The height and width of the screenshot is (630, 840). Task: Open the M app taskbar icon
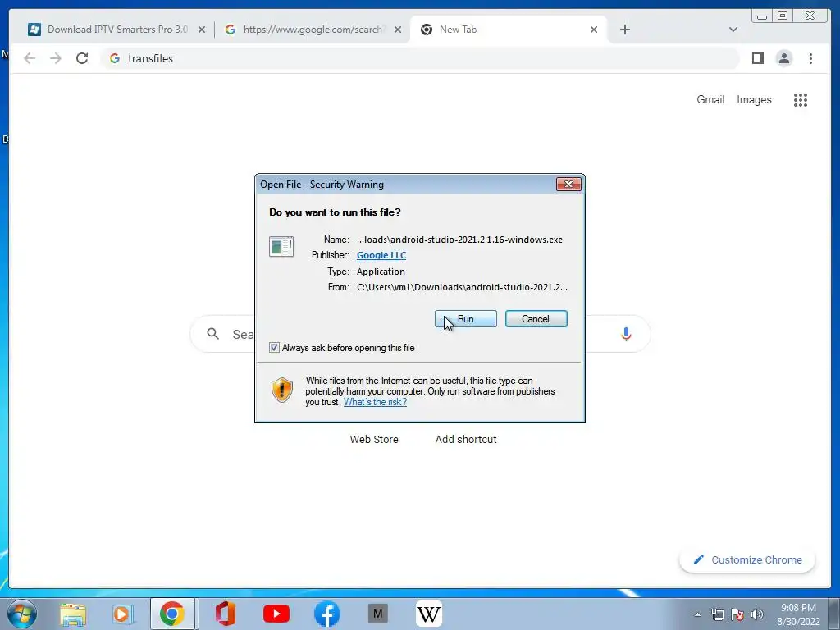tap(377, 614)
